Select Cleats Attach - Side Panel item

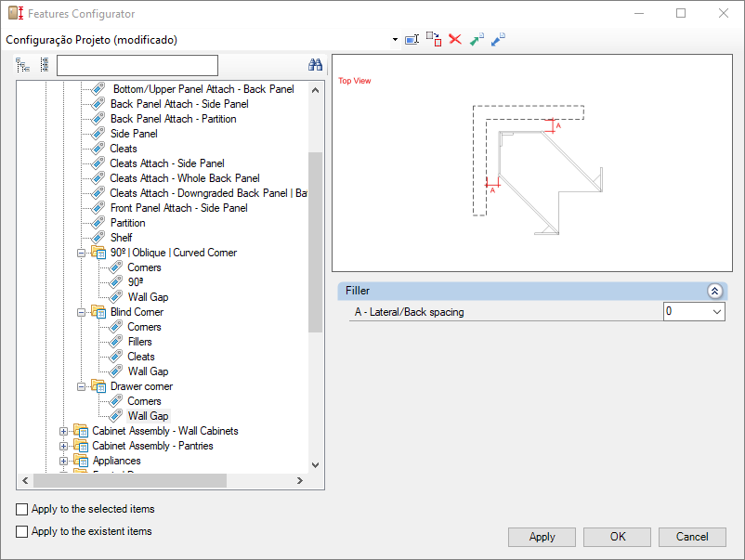tap(167, 163)
